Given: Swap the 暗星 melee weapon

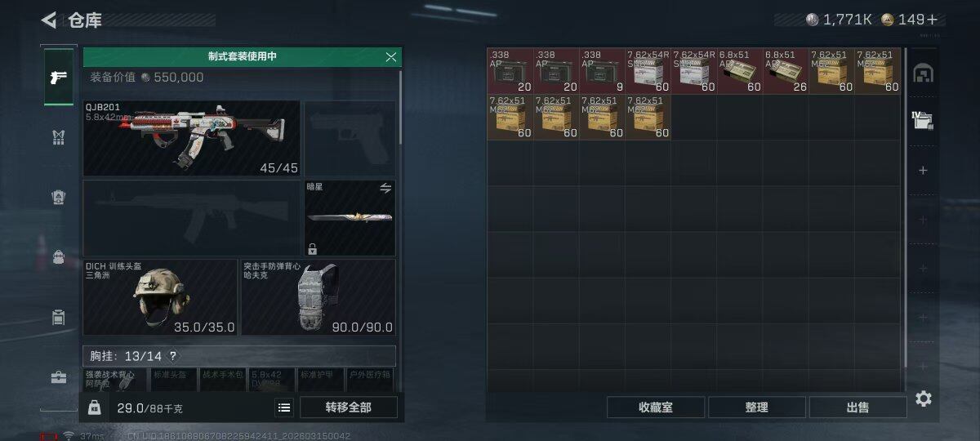Looking at the screenshot, I should 385,188.
